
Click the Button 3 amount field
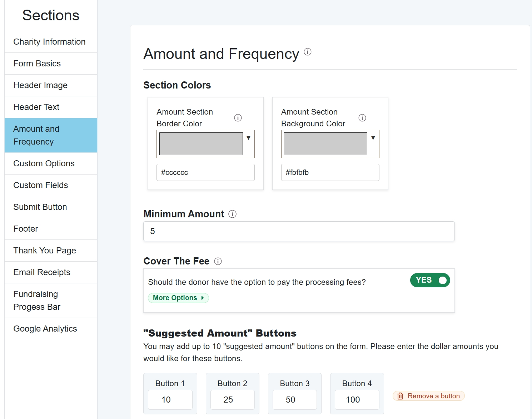click(x=294, y=400)
